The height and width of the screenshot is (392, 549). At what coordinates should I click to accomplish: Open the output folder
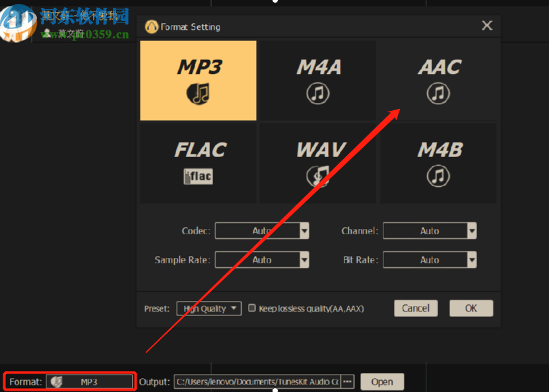click(x=382, y=381)
